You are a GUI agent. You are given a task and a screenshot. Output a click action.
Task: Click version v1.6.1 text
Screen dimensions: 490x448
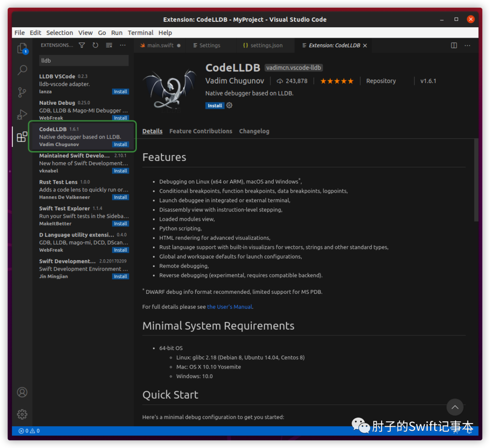pos(428,81)
